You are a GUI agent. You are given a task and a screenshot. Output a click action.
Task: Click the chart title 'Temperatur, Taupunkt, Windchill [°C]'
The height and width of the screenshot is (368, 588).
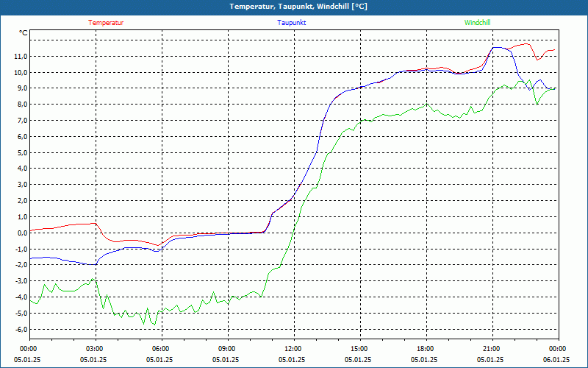(298, 7)
